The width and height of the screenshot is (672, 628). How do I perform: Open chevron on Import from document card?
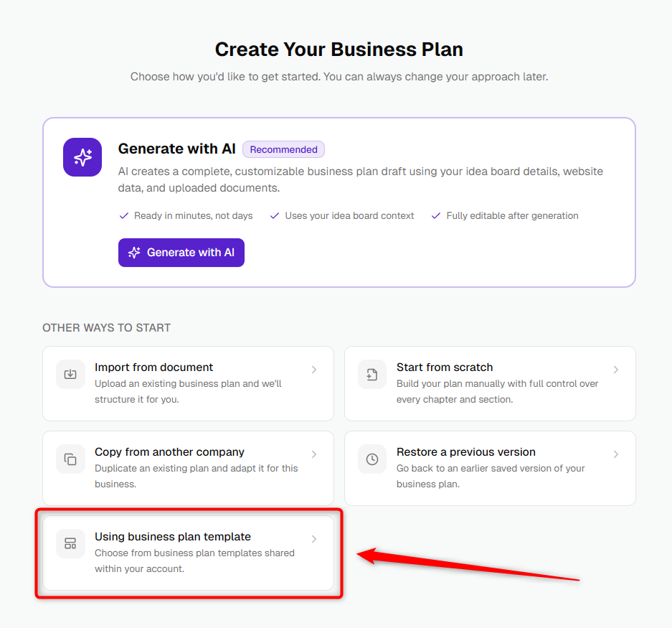[x=314, y=370]
